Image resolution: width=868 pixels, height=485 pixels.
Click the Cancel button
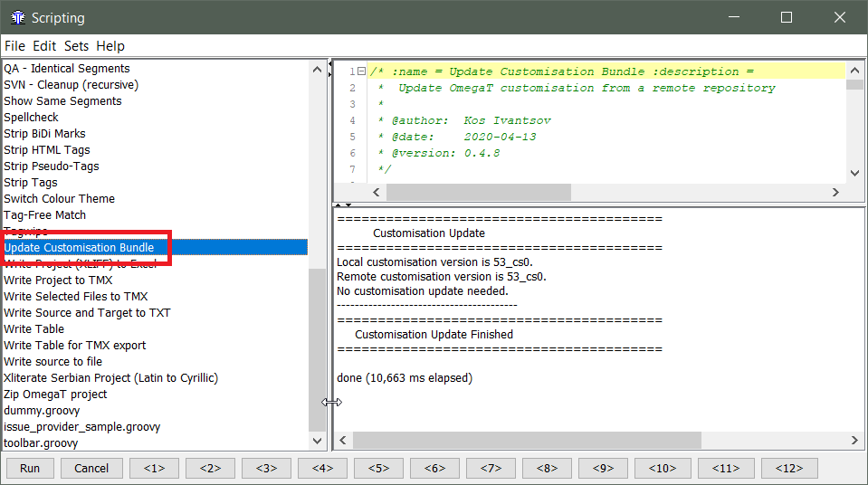pos(91,469)
